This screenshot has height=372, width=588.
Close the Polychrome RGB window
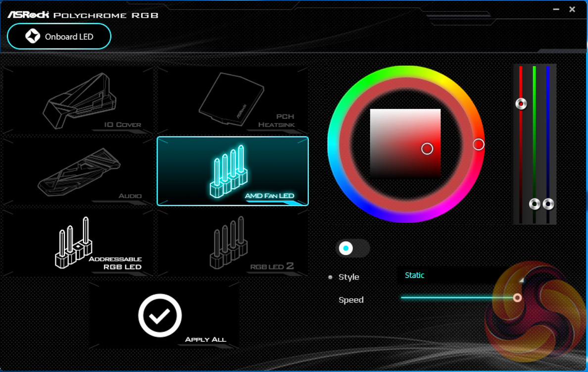572,9
